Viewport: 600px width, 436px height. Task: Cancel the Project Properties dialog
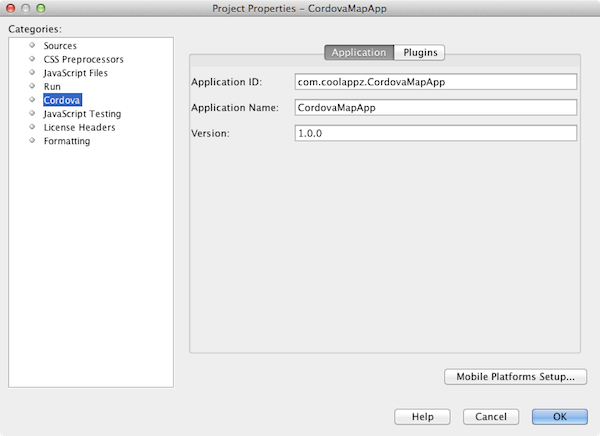click(491, 416)
